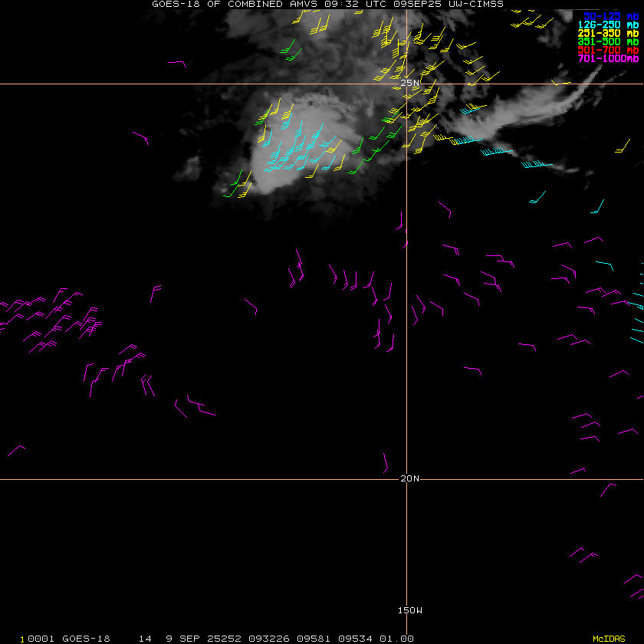644x644 pixels.
Task: Click the 126-250 mb cyan legend entry
Action: pos(608,25)
